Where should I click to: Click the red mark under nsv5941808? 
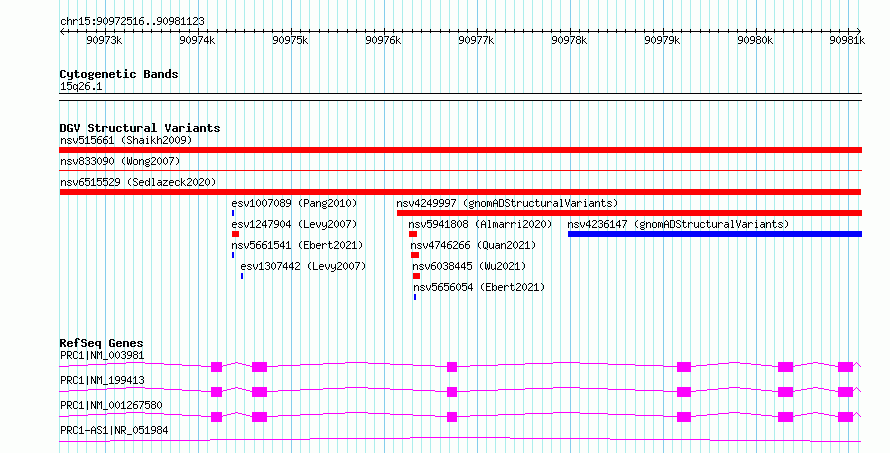413,234
